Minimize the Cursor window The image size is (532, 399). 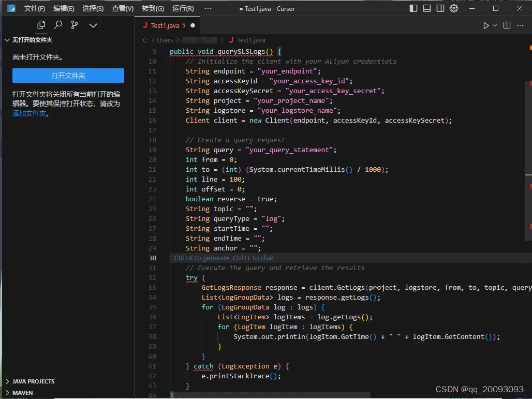pyautogui.click(x=472, y=8)
